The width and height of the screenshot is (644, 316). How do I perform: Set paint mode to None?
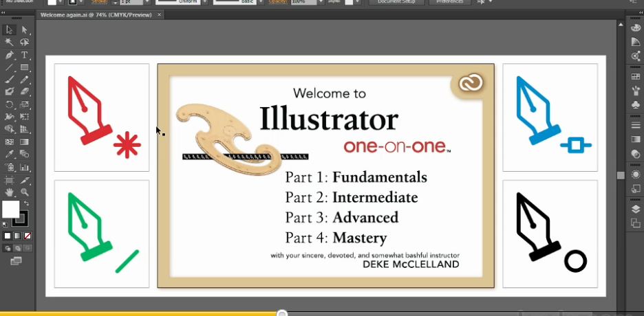click(x=27, y=236)
